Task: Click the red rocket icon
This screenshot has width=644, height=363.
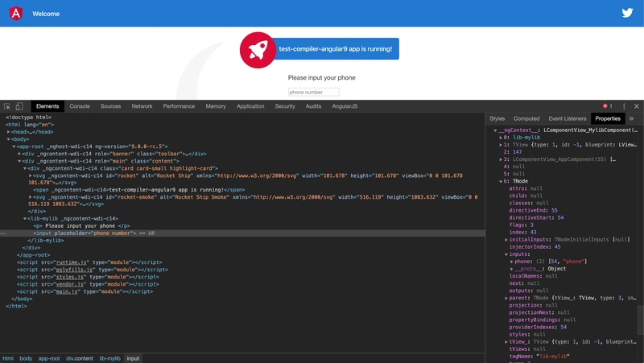Action: pos(258,50)
